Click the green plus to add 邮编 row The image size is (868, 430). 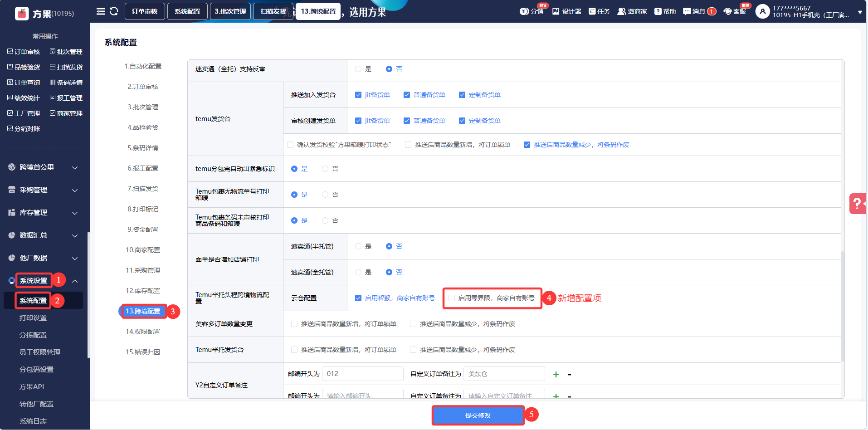point(556,374)
